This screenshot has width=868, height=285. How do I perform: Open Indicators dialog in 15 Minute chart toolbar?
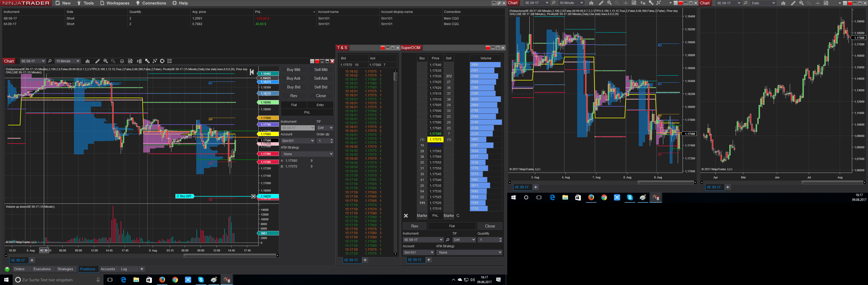click(x=147, y=61)
